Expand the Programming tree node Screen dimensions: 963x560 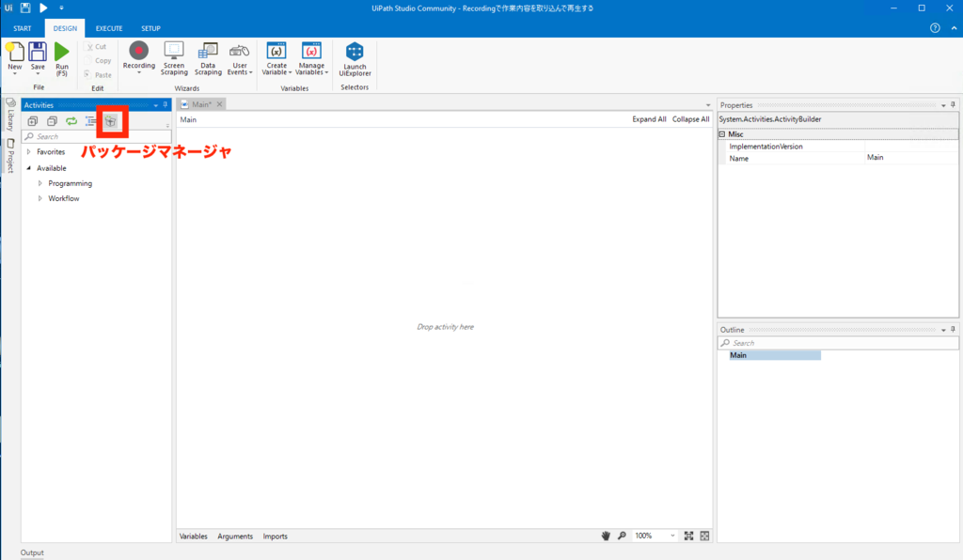click(40, 183)
